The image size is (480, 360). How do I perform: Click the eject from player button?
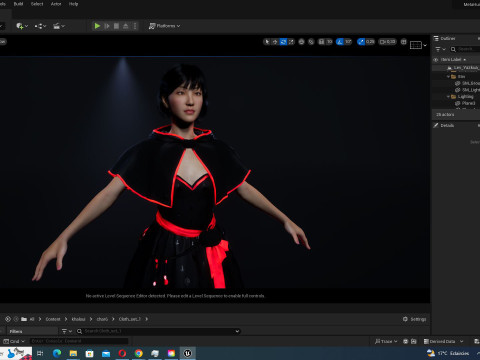click(126, 26)
